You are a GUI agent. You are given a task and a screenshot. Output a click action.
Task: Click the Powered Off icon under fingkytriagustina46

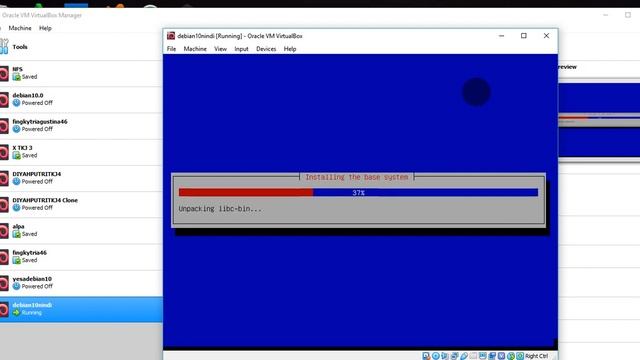click(x=16, y=129)
